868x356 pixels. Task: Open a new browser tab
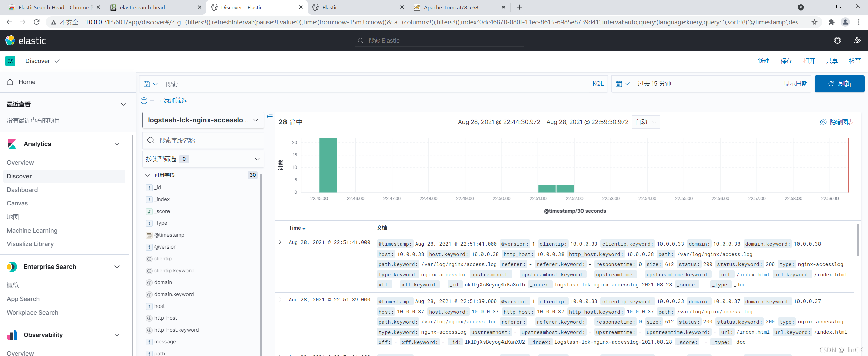pyautogui.click(x=519, y=7)
